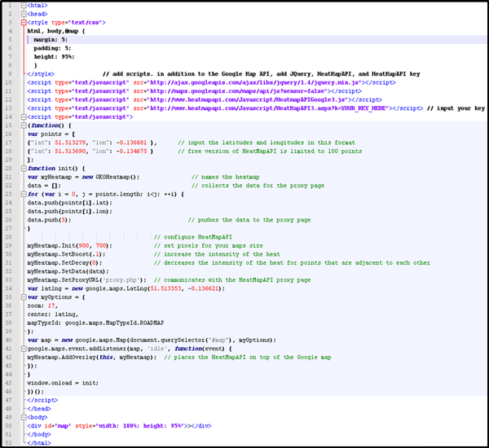The width and height of the screenshot is (489, 448).
Task: Click line number 19 in the margin
Action: pyautogui.click(x=8, y=160)
